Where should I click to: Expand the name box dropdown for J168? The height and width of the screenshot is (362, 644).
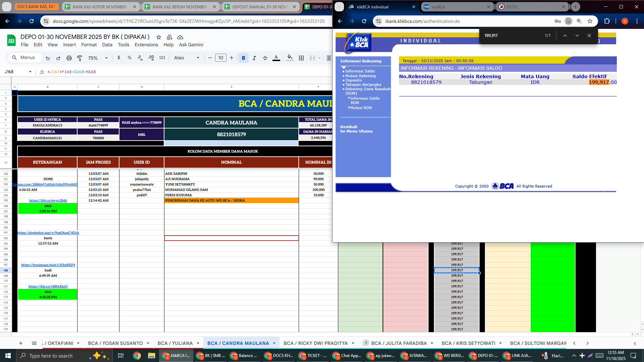point(30,72)
